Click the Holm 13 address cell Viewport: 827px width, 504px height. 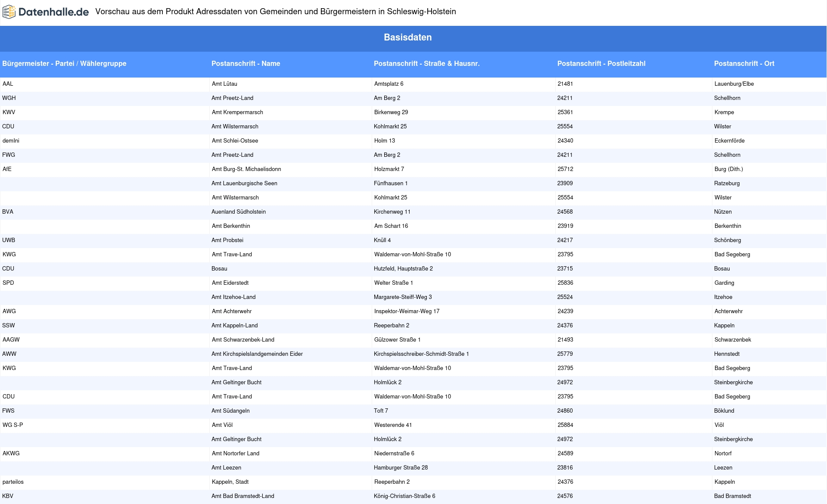pos(385,141)
